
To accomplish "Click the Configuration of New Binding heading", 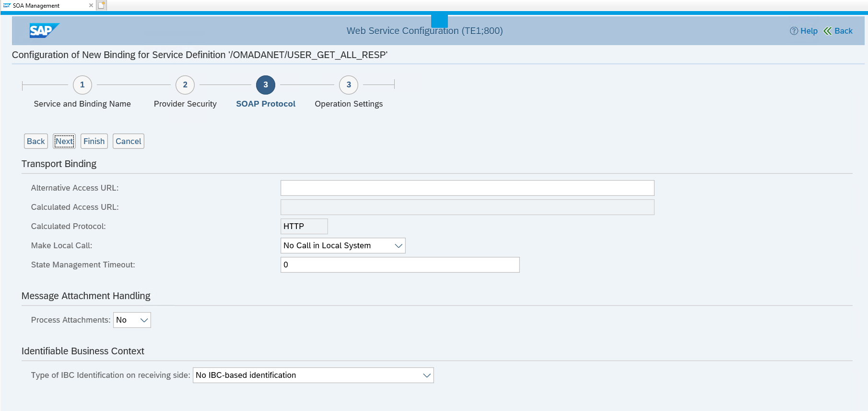I will [x=199, y=55].
